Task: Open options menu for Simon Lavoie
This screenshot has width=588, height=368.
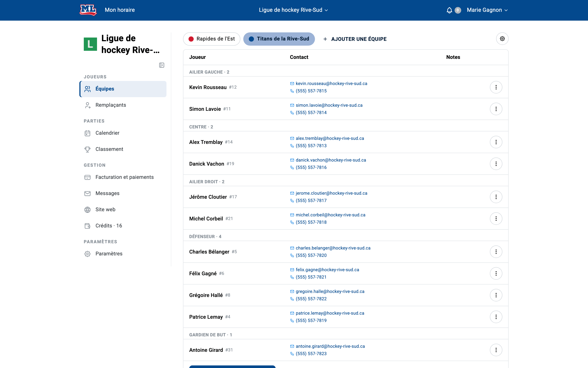Action: click(x=496, y=109)
